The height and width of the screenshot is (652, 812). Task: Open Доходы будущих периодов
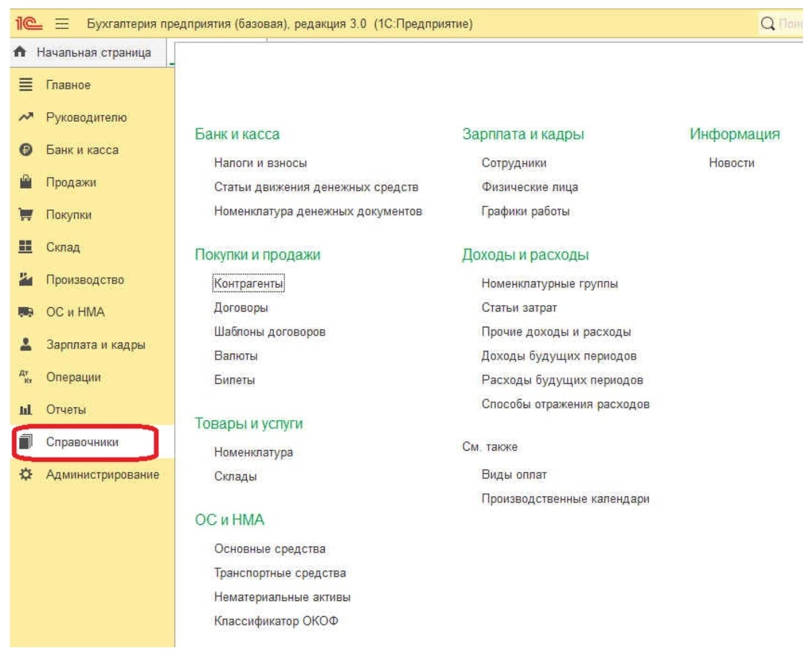559,356
